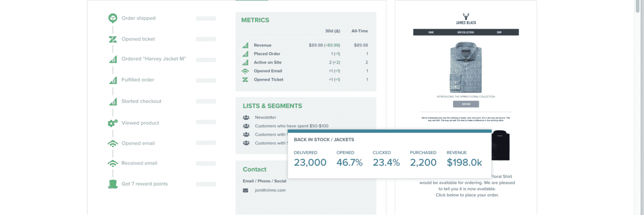
Task: Click the BigCommerce icon beside Revenue metric
Action: (x=245, y=45)
